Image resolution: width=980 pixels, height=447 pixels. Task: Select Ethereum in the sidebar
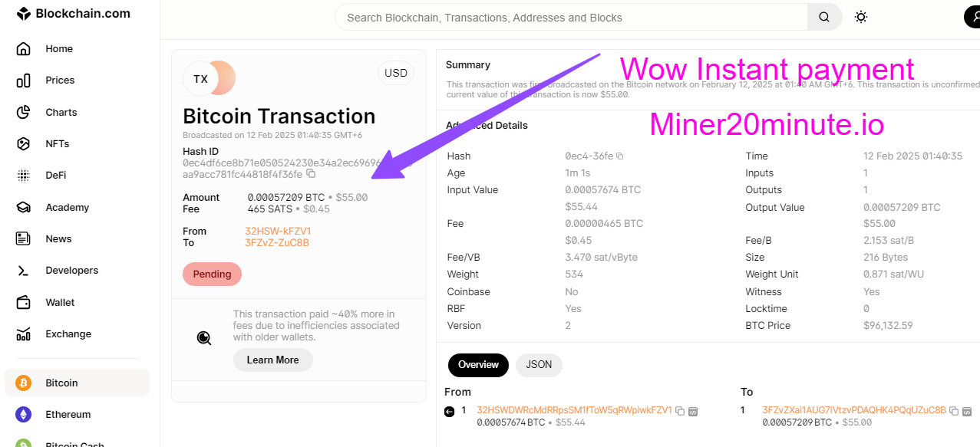click(68, 414)
